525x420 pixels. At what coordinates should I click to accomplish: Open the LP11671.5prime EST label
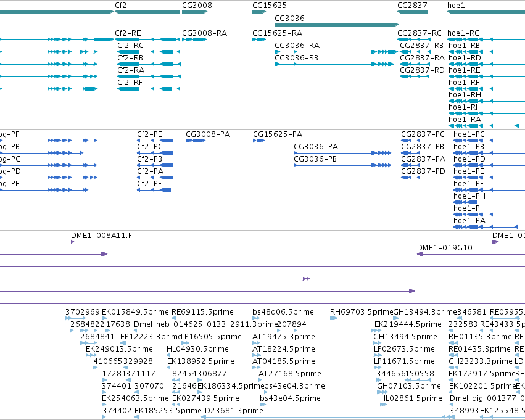[405, 362]
